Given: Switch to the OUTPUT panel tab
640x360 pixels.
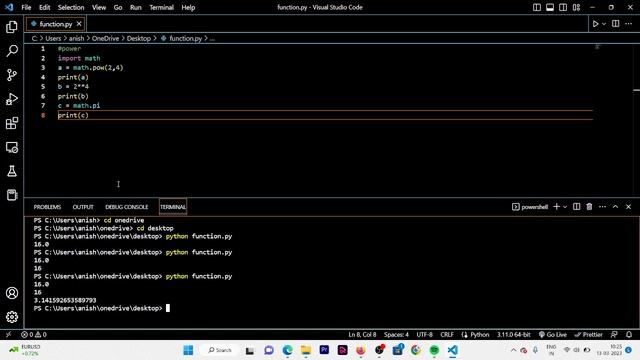Looking at the screenshot, I should (x=83, y=207).
